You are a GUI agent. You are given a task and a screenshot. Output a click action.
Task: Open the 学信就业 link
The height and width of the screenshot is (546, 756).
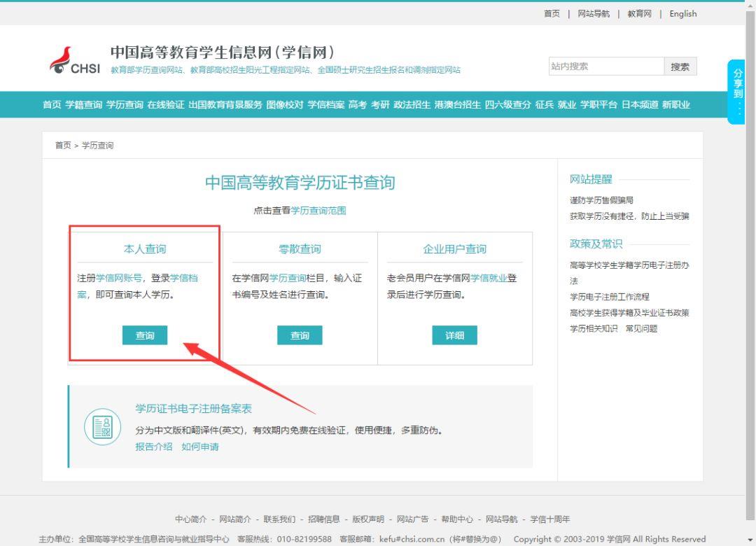(489, 278)
